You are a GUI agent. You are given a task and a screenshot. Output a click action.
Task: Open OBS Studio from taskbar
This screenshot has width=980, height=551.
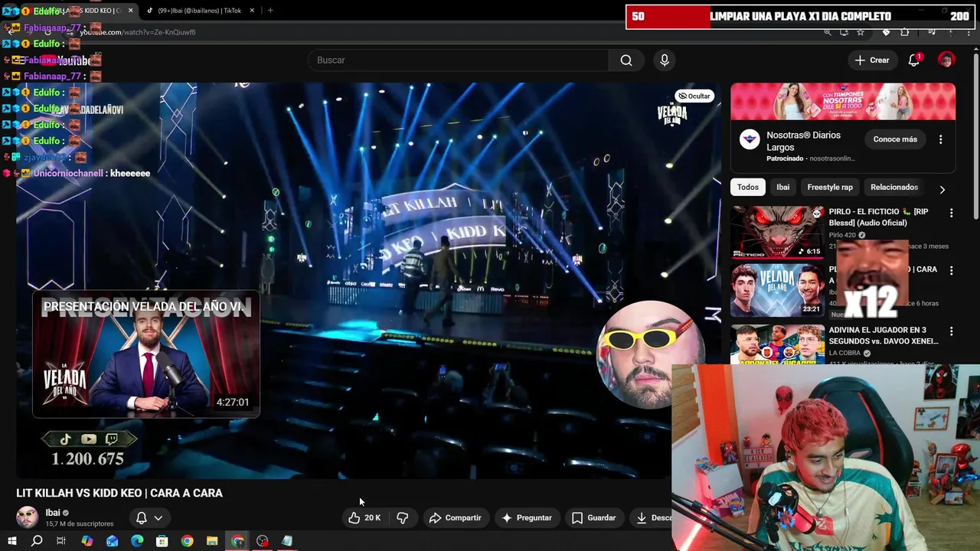(263, 542)
